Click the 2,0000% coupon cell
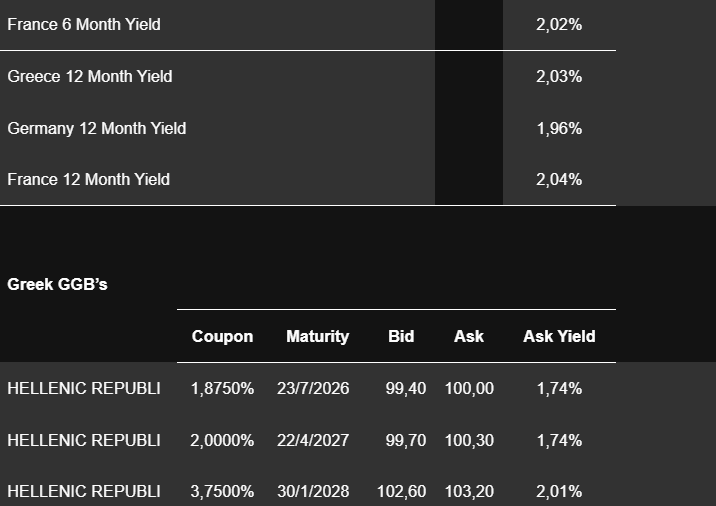Screen dimensions: 716x506 [222, 440]
